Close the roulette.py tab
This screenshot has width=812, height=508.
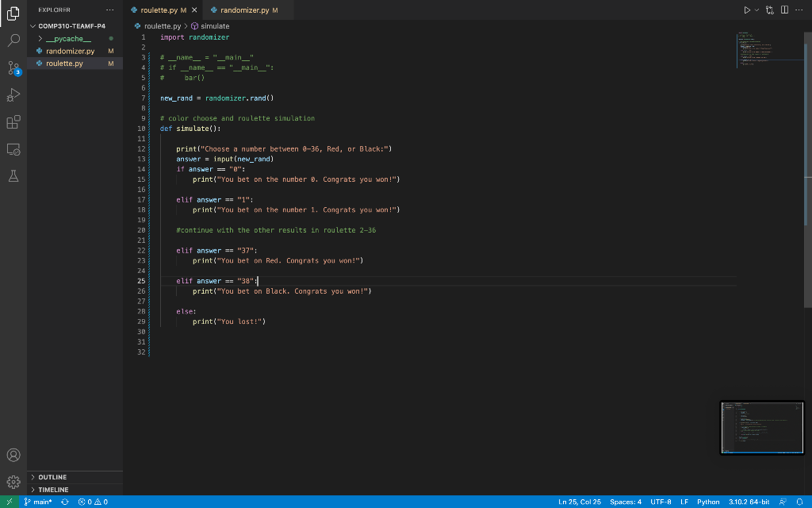194,10
